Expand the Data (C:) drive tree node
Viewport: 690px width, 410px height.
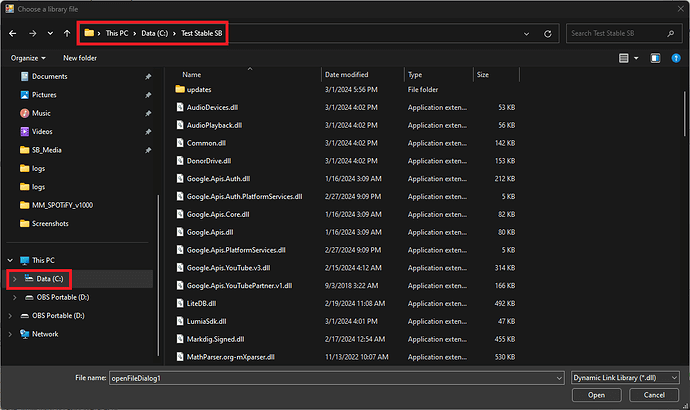[x=13, y=278]
